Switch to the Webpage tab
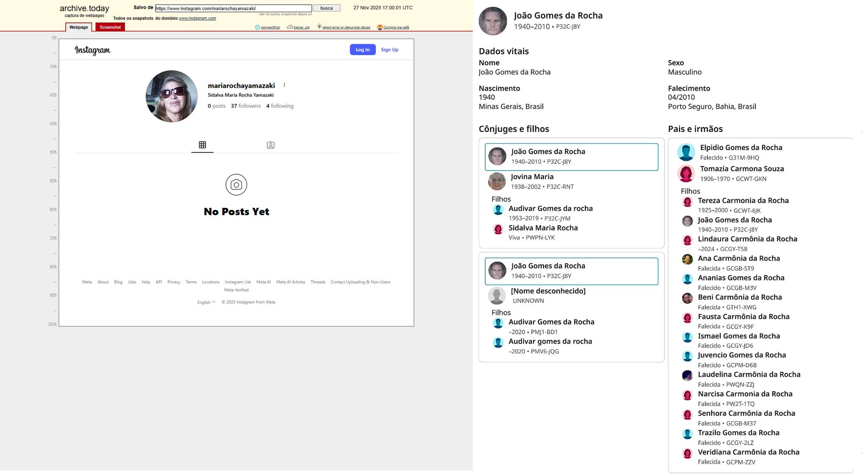This screenshot has height=476, width=868. tap(78, 27)
